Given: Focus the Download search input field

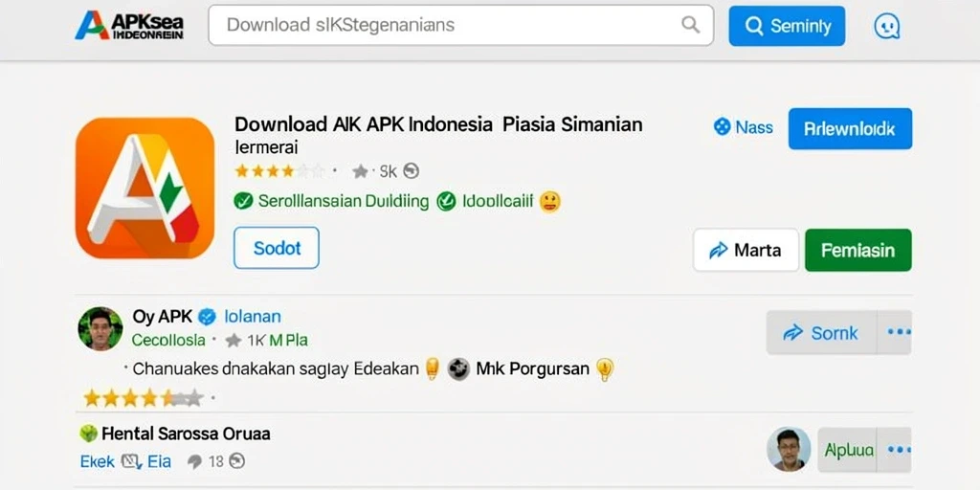Looking at the screenshot, I should tap(460, 25).
